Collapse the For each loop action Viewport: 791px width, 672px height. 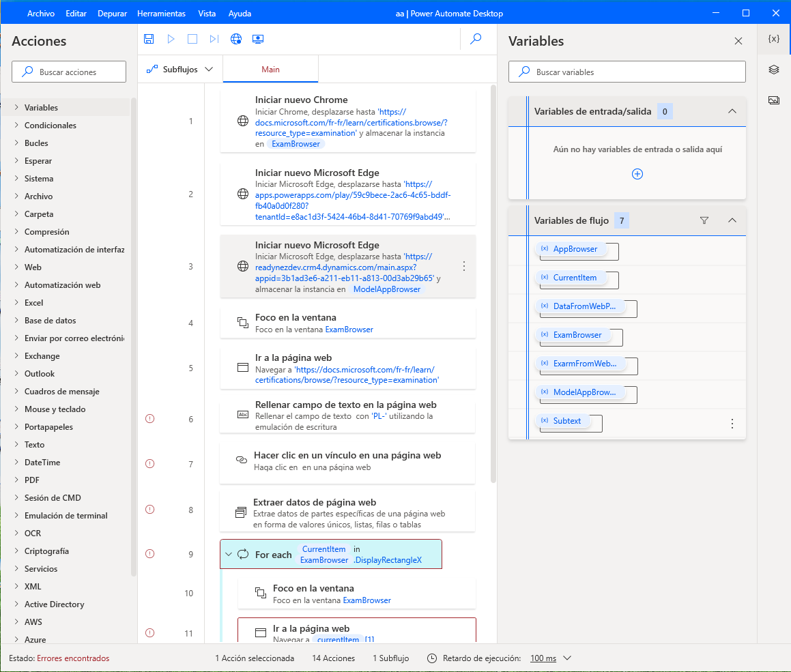tap(229, 553)
